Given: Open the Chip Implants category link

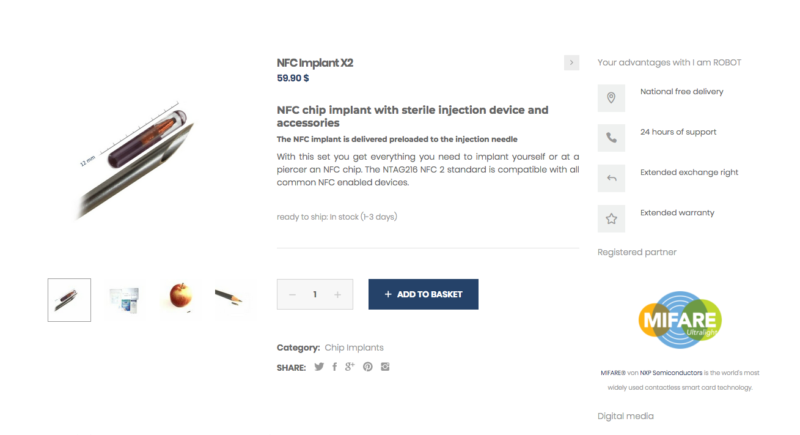Looking at the screenshot, I should [x=354, y=348].
